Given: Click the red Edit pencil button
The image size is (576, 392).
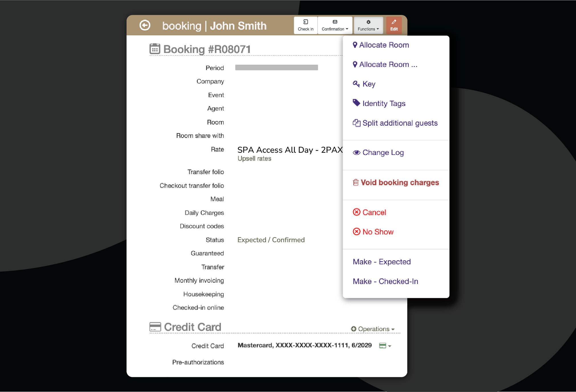Looking at the screenshot, I should coord(394,25).
